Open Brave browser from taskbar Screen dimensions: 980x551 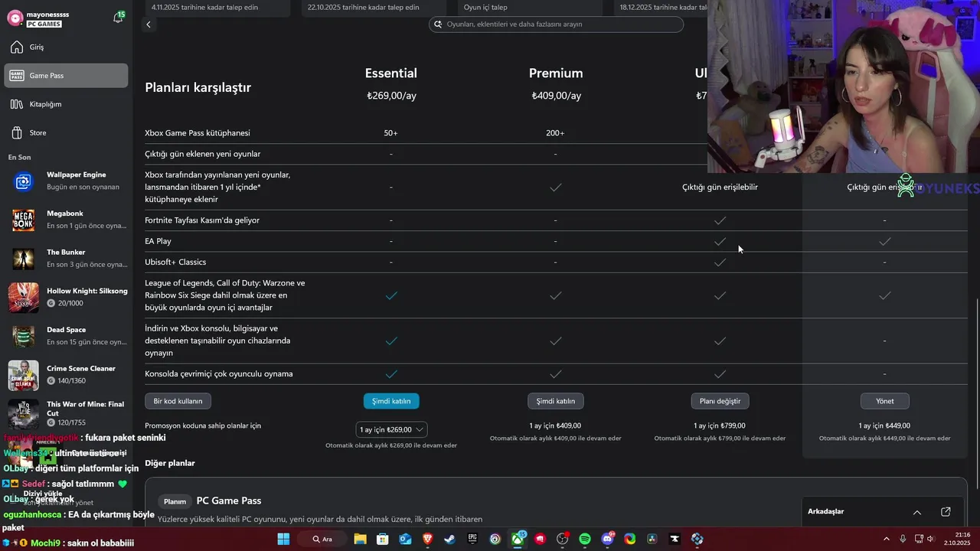coord(427,539)
